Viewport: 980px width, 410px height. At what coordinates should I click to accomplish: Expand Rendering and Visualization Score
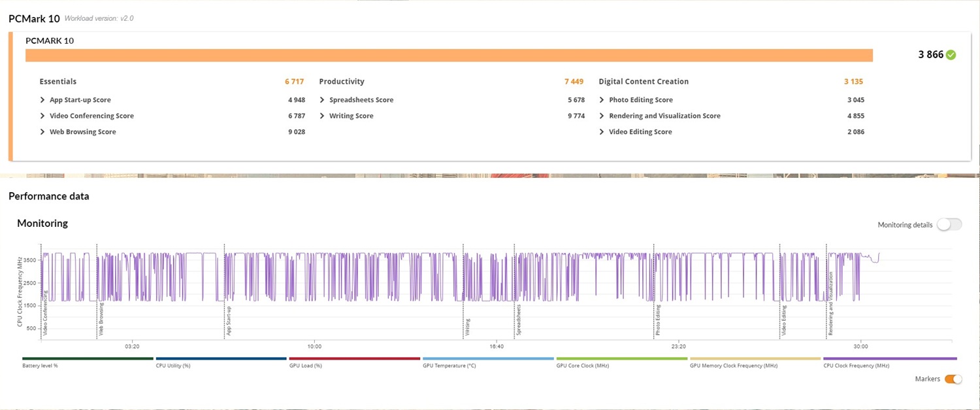click(x=602, y=116)
